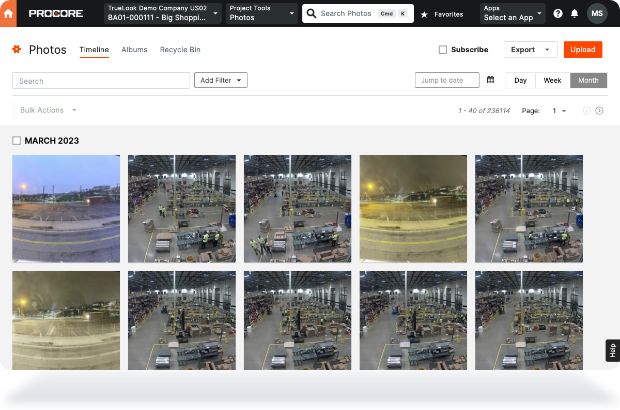Go to the Procore home icon
This screenshot has height=410, width=620.
click(x=8, y=13)
